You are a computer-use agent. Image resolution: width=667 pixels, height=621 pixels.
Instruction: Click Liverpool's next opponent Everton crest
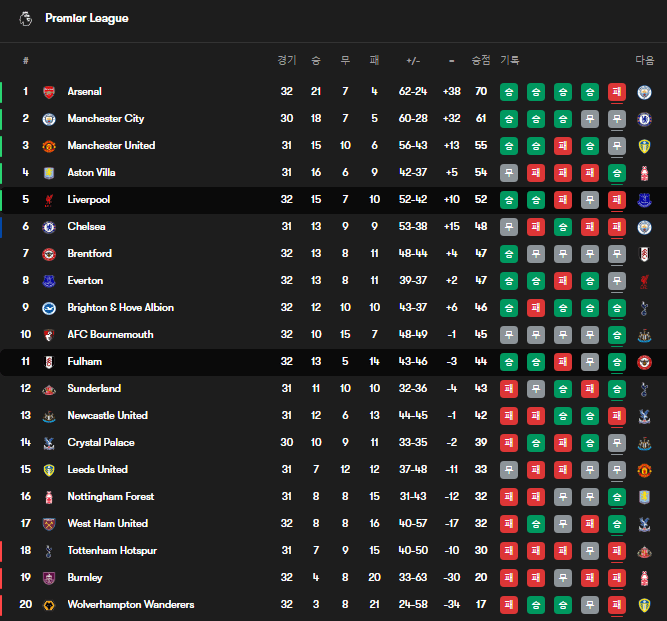pos(644,200)
